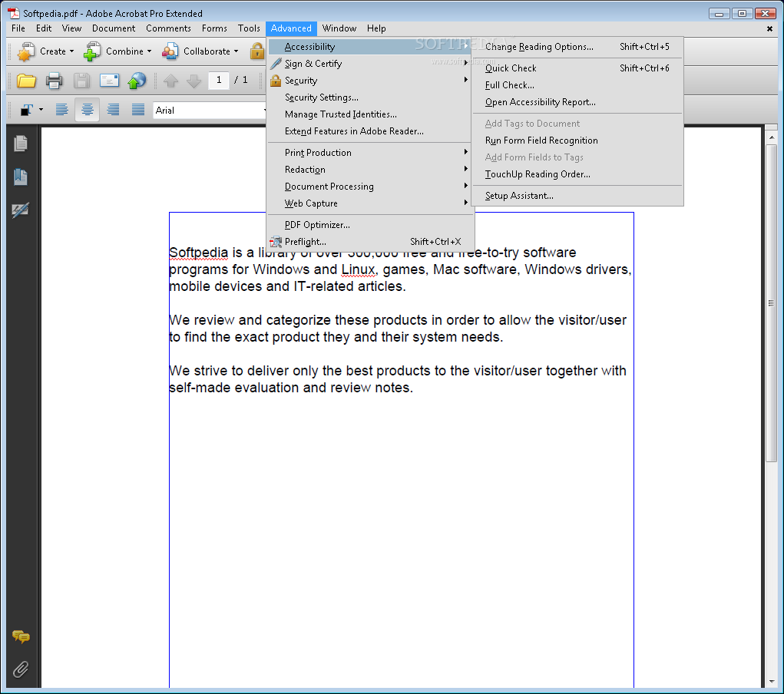Click the scrollbar down arrow
Screen dimensions: 784x694
click(772, 682)
